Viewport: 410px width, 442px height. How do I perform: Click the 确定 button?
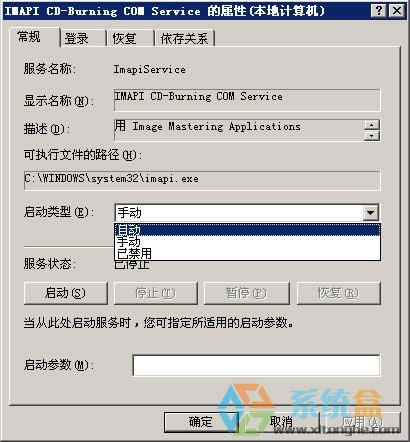click(x=201, y=422)
